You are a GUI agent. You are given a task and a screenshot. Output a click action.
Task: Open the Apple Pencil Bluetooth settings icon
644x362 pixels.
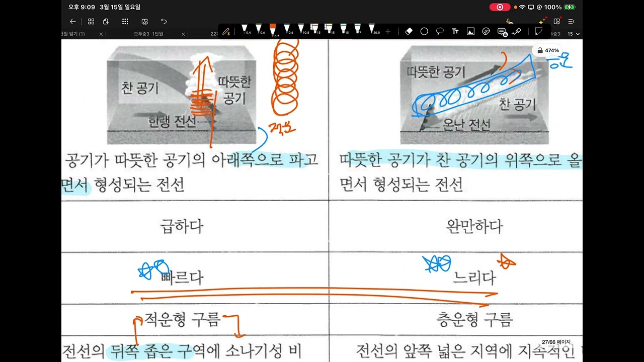pyautogui.click(x=226, y=31)
